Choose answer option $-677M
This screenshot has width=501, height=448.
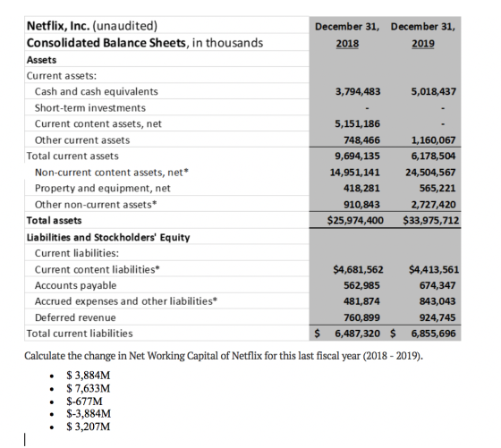coord(84,402)
